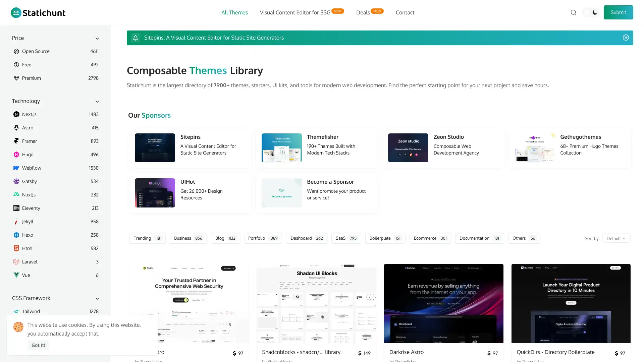Collapse the CSS Framework filter section
Screen dimensions: 644x362
pos(97,298)
